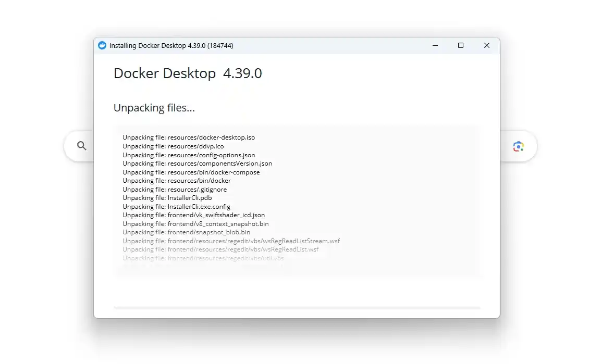Screen dimensions: 602x364
Task: Click the config-options.json log entry
Action: click(x=189, y=155)
